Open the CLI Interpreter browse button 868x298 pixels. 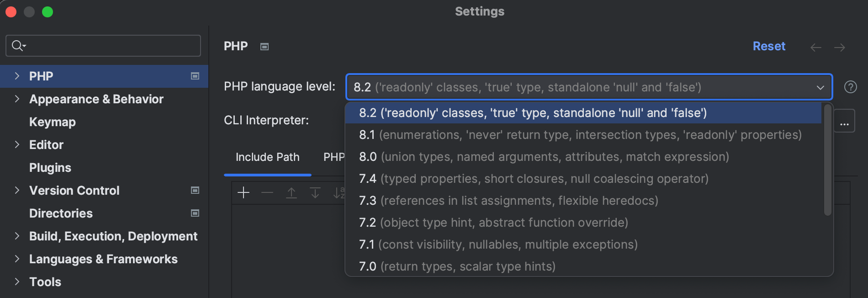(x=844, y=121)
